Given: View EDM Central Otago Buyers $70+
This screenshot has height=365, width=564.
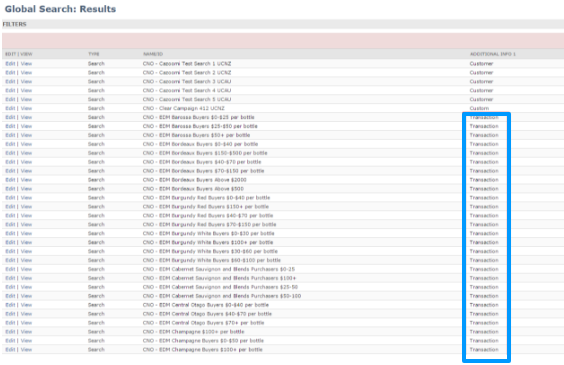Looking at the screenshot, I should pyautogui.click(x=26, y=323).
